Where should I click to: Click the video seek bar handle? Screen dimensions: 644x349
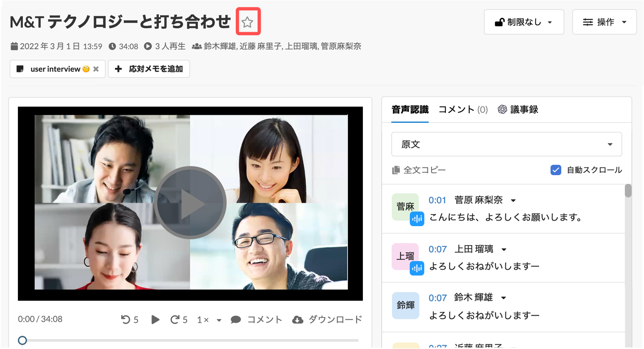(x=22, y=340)
